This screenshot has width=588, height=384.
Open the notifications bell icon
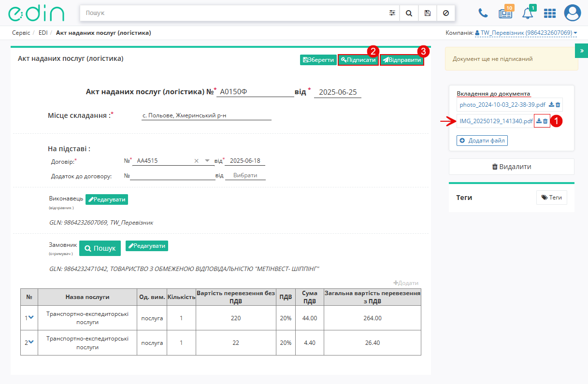tap(528, 14)
